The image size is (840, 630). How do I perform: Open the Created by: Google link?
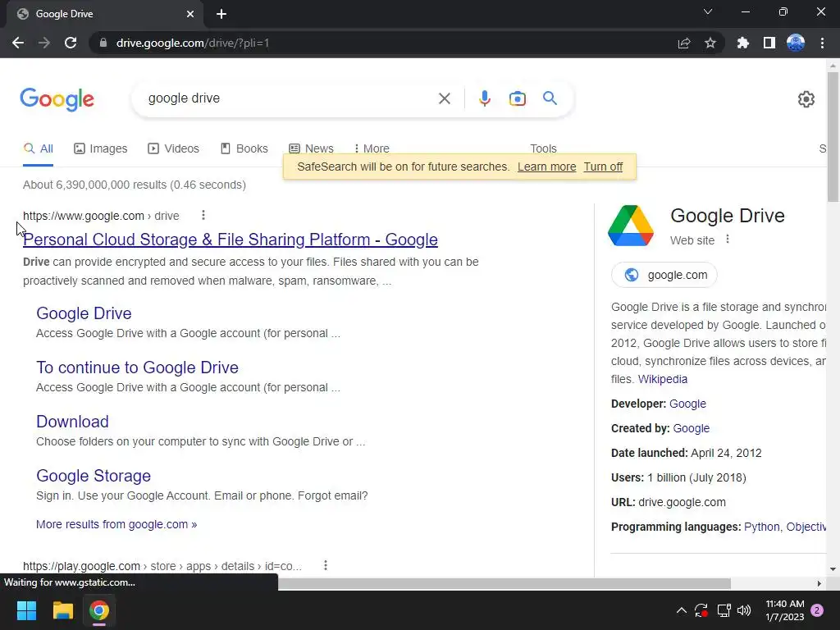pos(691,428)
